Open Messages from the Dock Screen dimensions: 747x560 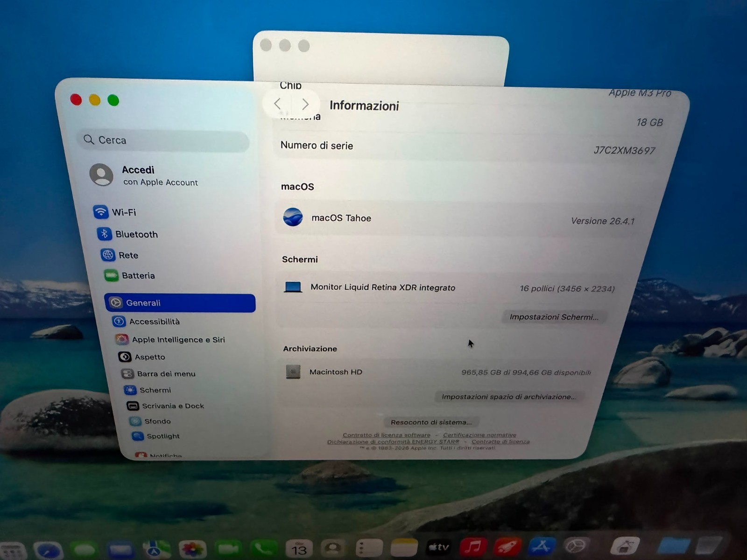[85, 550]
